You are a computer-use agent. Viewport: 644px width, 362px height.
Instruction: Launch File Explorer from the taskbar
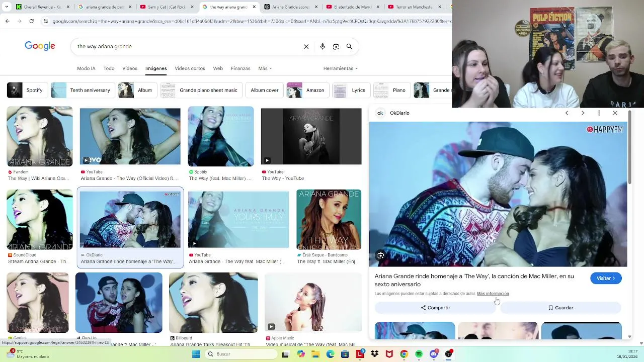click(315, 354)
